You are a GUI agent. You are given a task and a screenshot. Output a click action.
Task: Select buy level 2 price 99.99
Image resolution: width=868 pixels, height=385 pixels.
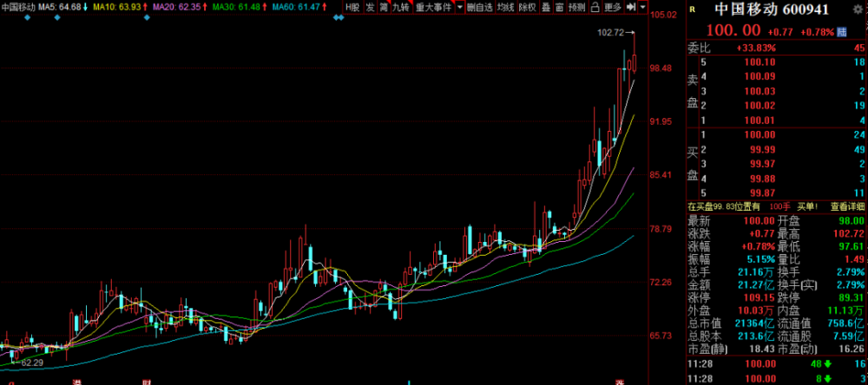(x=761, y=149)
